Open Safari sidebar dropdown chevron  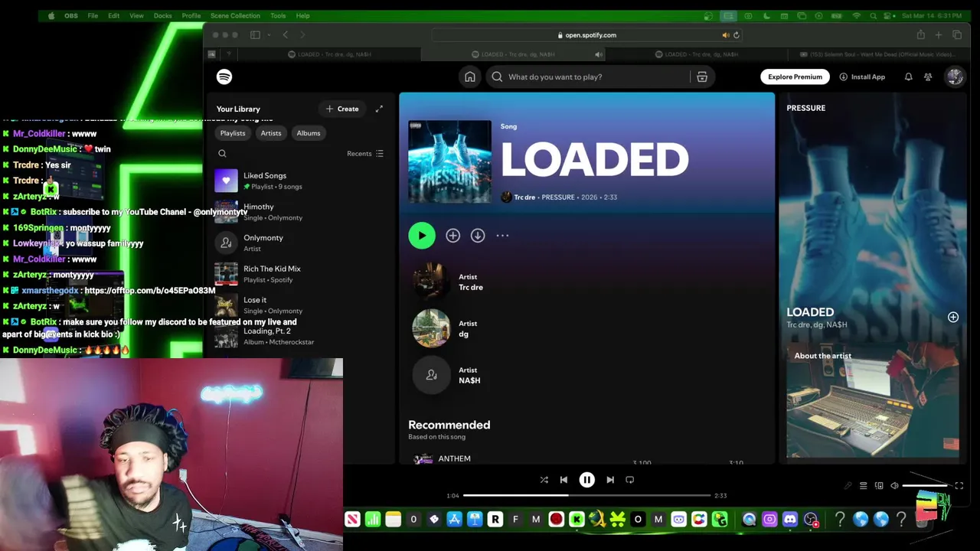pyautogui.click(x=268, y=35)
